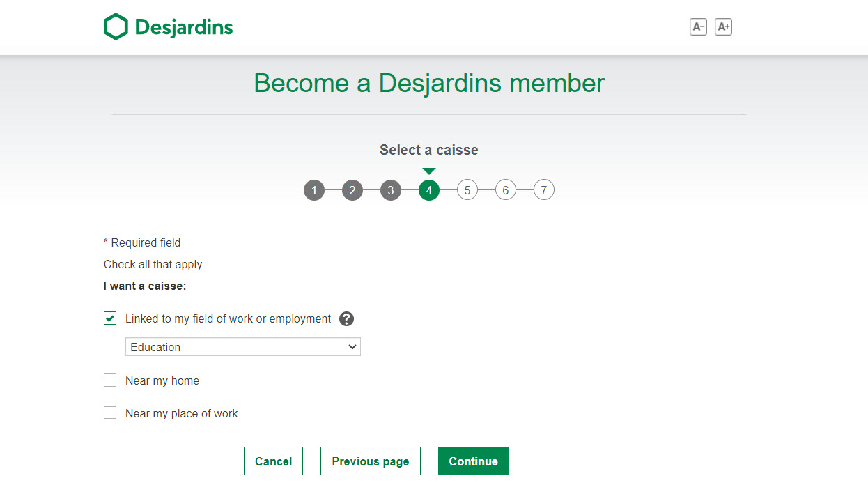This screenshot has width=868, height=501.
Task: Open the question mark help icon
Action: (x=347, y=319)
